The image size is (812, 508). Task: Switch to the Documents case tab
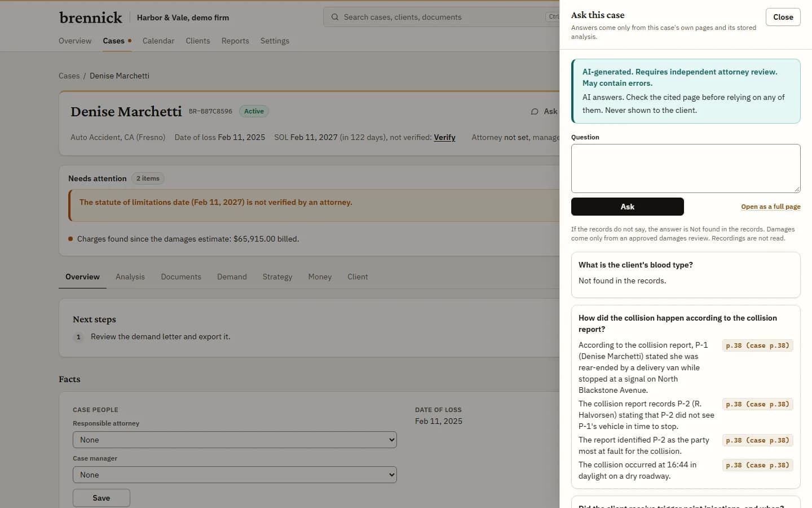(x=181, y=277)
